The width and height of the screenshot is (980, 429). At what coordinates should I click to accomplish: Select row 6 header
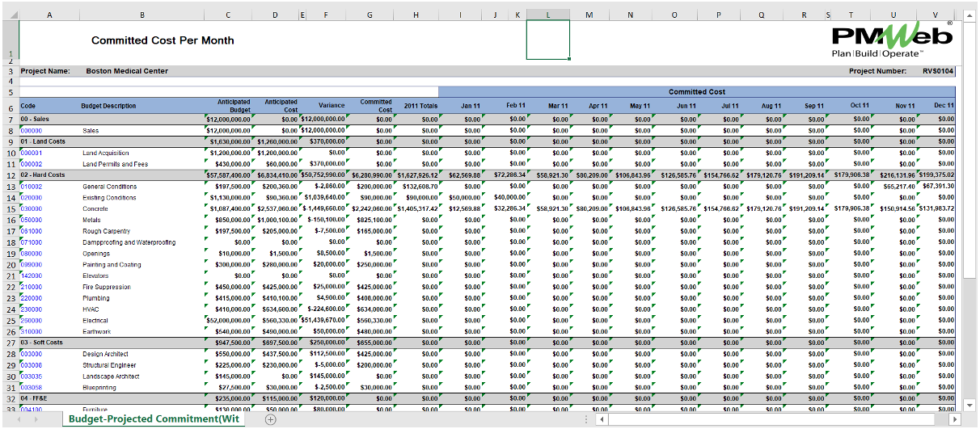click(9, 106)
